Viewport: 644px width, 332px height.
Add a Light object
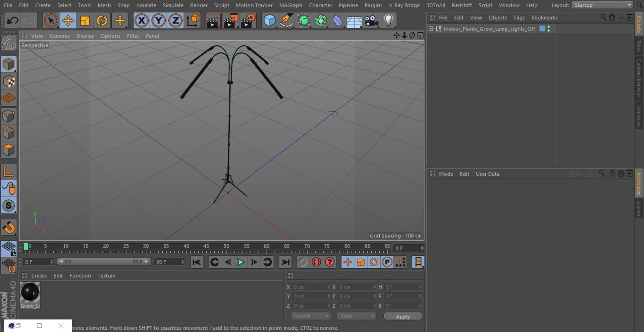coord(388,21)
